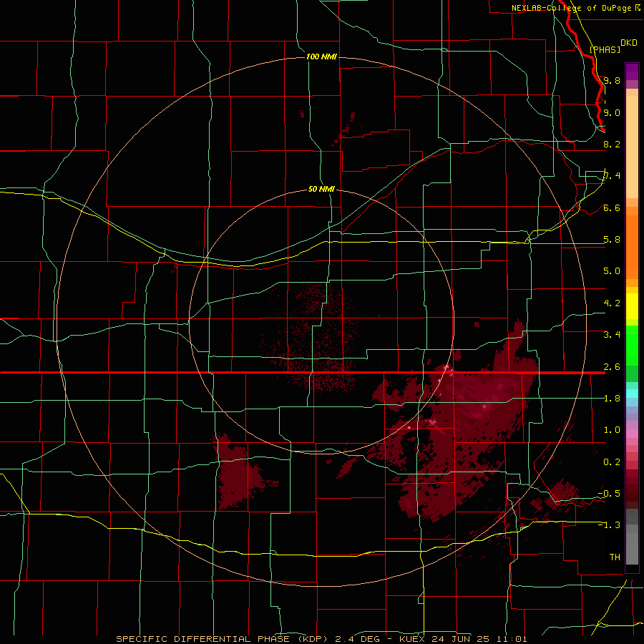Screen dimensions: 644x644
Task: Click the -1.3 value on the color scale
Action: point(609,525)
